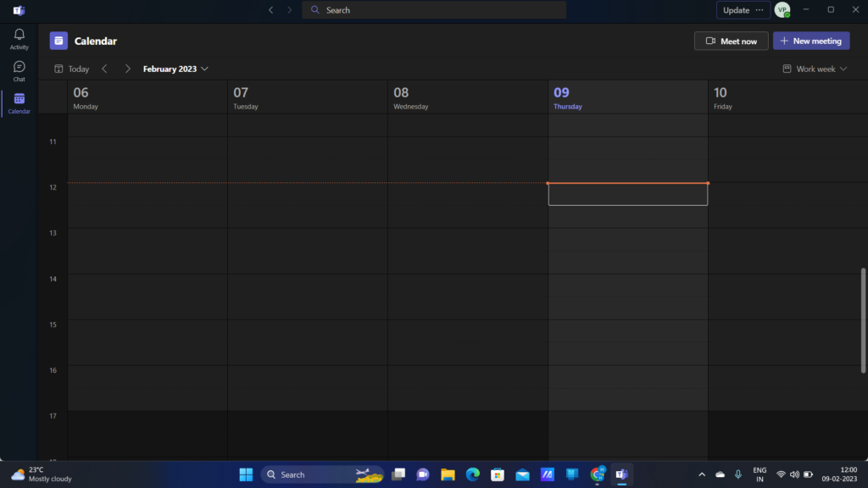The width and height of the screenshot is (868, 488).
Task: Create a New meeting
Action: (x=811, y=41)
